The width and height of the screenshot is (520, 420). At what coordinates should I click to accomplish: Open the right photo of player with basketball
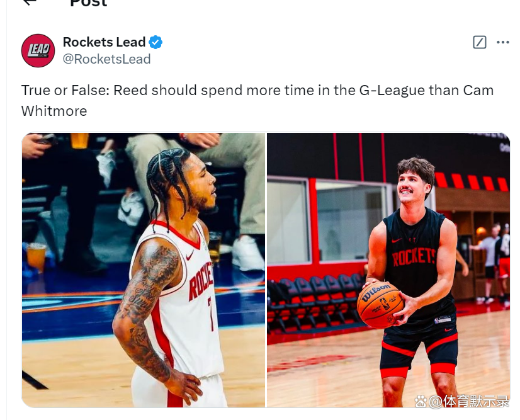(x=388, y=270)
